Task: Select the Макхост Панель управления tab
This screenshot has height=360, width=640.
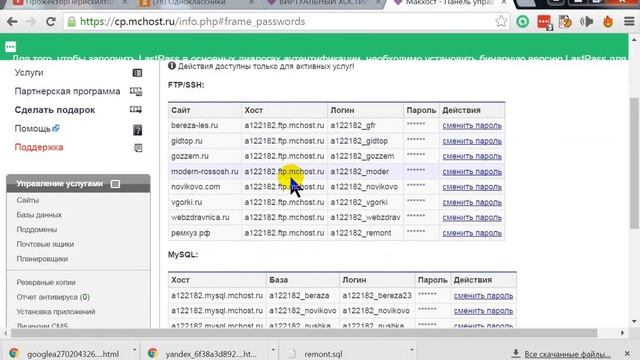Action: point(451,3)
